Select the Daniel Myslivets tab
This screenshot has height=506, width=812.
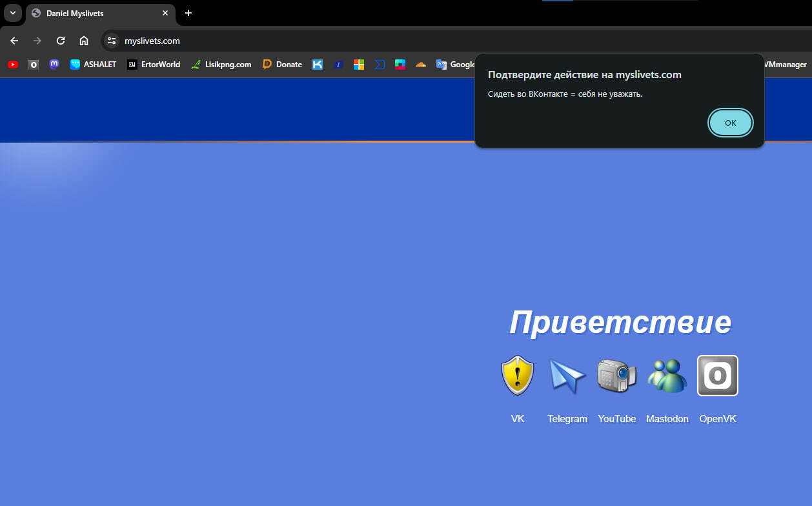click(97, 13)
